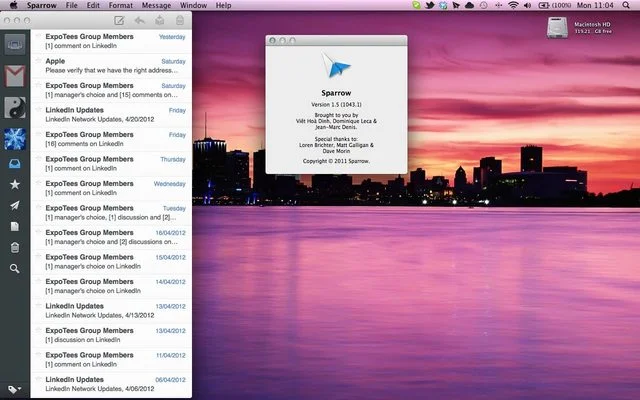Star the ExpoTees message dated 11/04/2012
Viewport: 640px width, 400px height.
click(38, 355)
